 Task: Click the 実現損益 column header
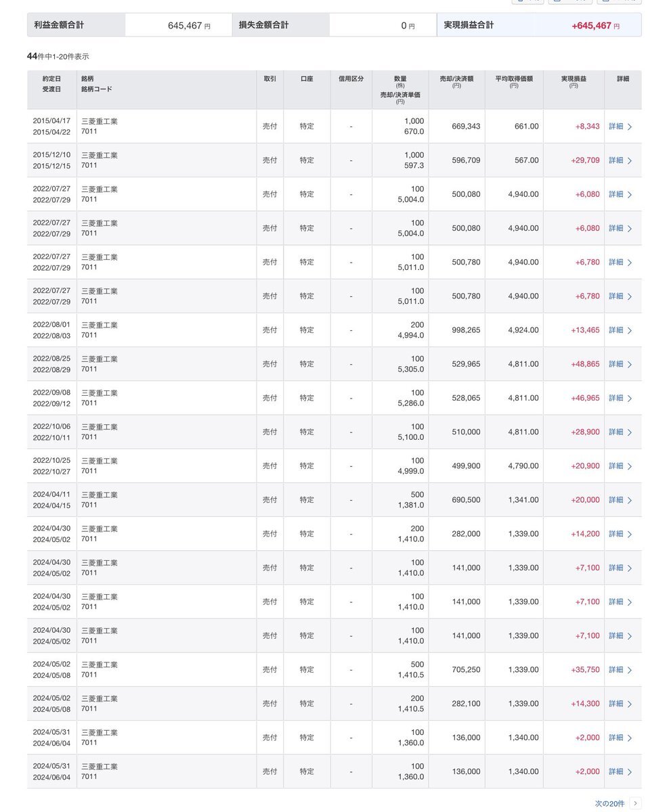pos(574,78)
